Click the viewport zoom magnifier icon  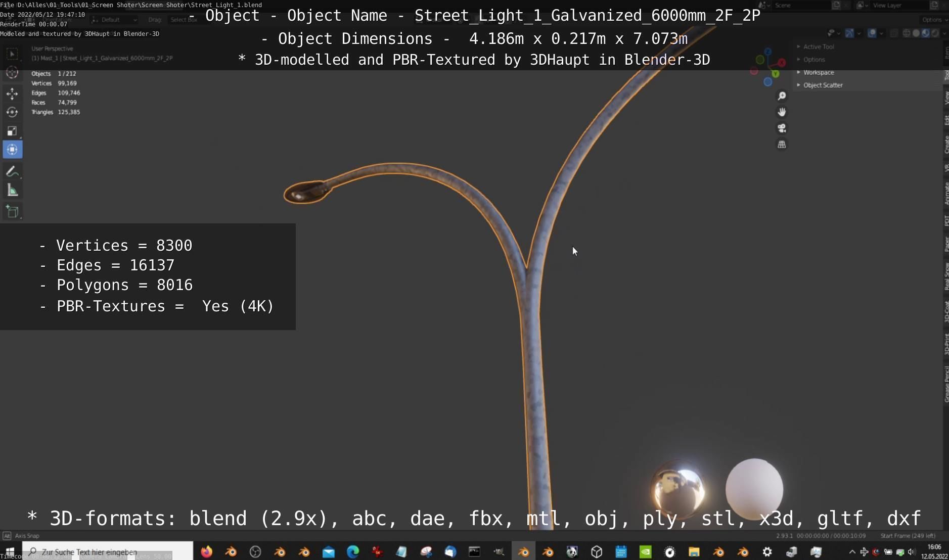click(782, 96)
